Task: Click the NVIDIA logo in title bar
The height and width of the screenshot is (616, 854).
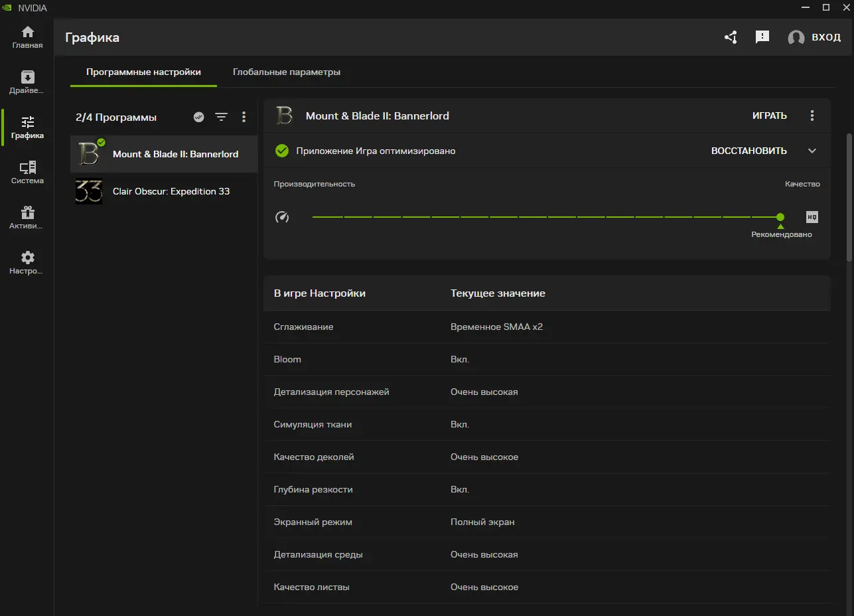Action: pos(7,7)
